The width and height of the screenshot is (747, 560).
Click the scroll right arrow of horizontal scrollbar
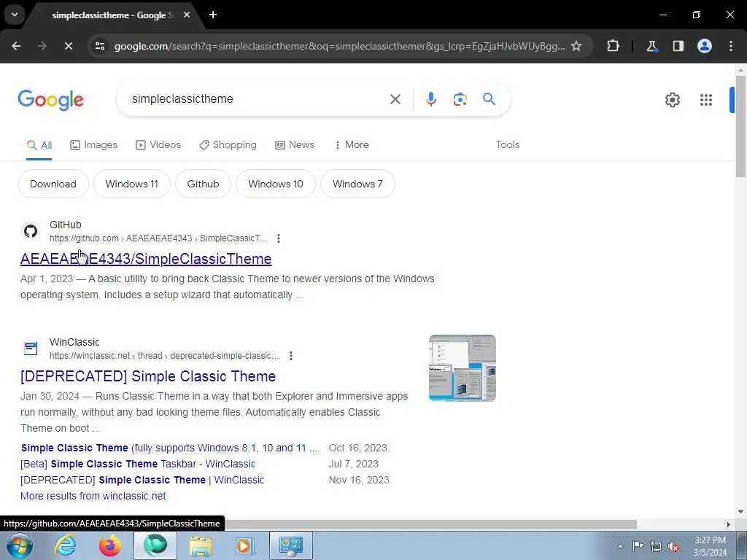729,524
